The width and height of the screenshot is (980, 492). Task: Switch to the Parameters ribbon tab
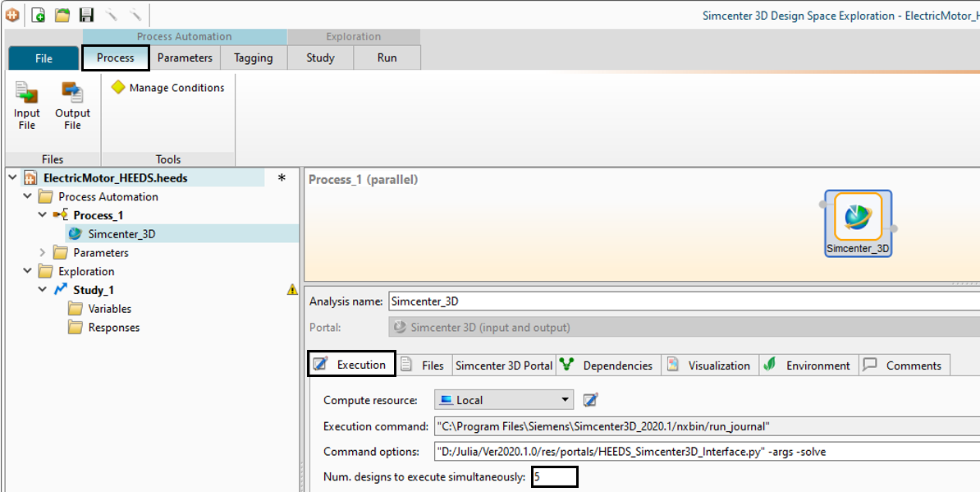185,57
